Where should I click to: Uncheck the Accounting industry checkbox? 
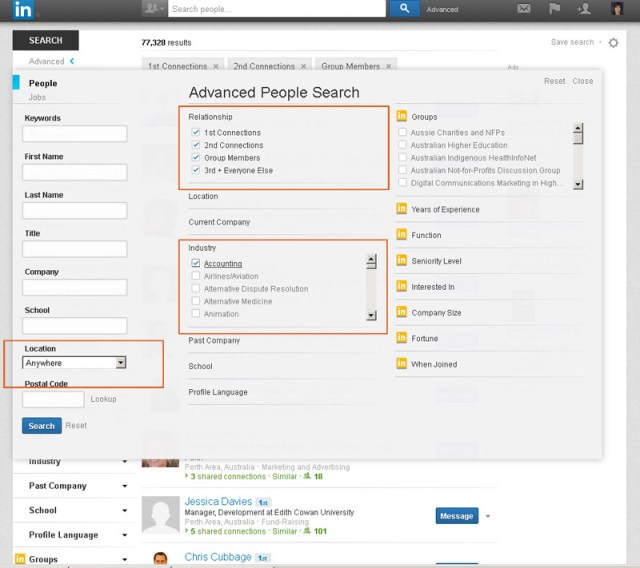coord(196,263)
